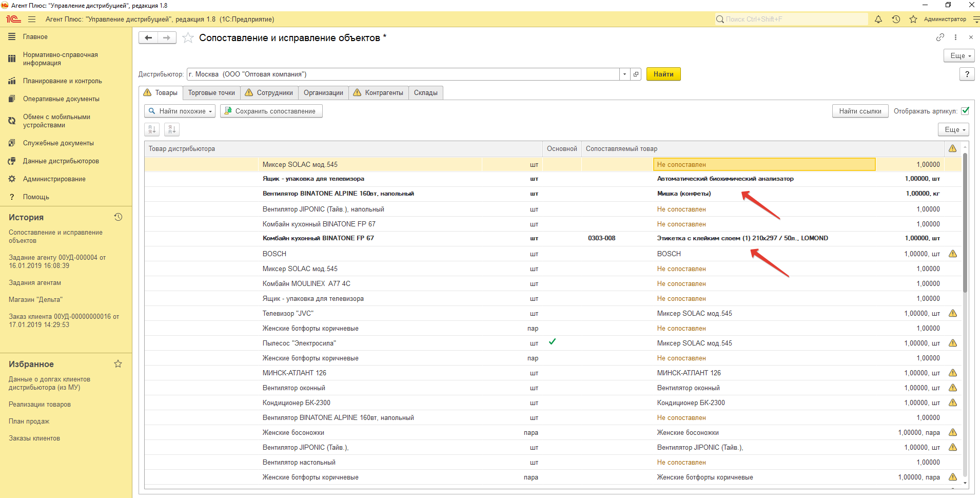Open favorite link План продаж
The height and width of the screenshot is (498, 980).
29,422
